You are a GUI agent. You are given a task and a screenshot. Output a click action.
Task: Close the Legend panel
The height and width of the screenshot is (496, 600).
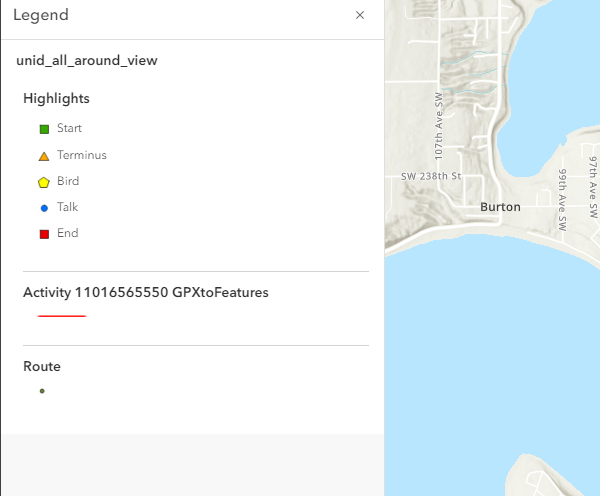pyautogui.click(x=360, y=16)
